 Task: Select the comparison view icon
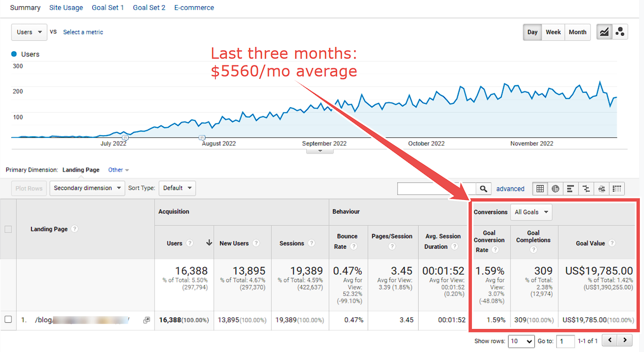tap(586, 188)
